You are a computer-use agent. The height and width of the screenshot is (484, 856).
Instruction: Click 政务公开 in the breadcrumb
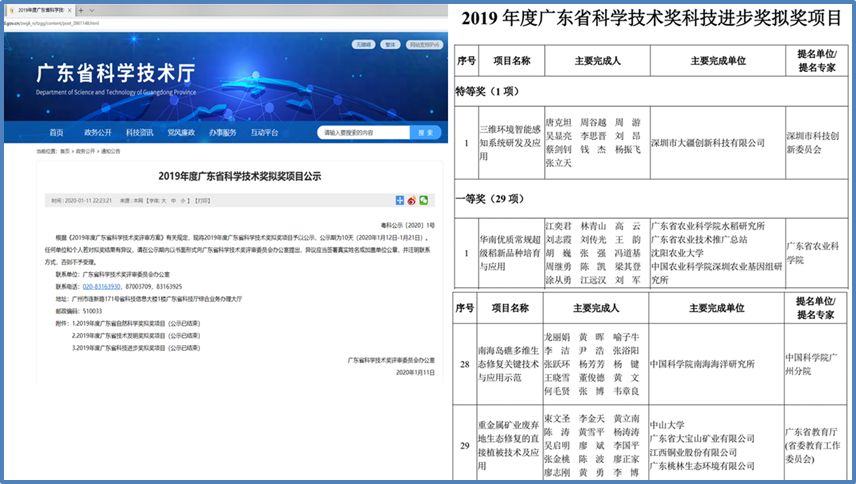pos(85,151)
